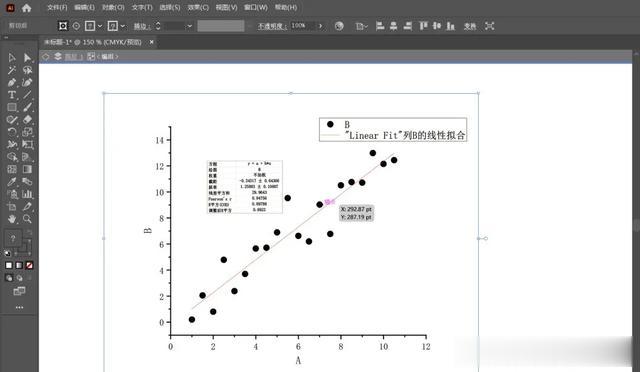The height and width of the screenshot is (372, 640).
Task: Toggle the None fill mode swatch
Action: pos(29,265)
